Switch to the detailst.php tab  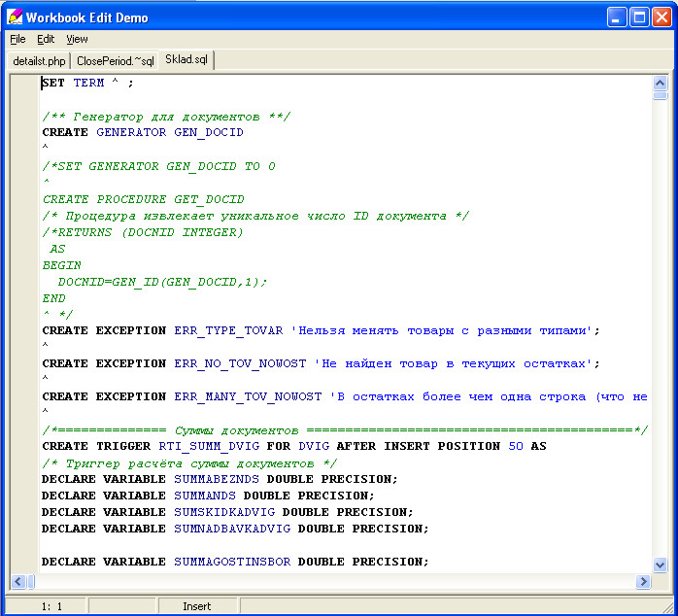(38, 61)
